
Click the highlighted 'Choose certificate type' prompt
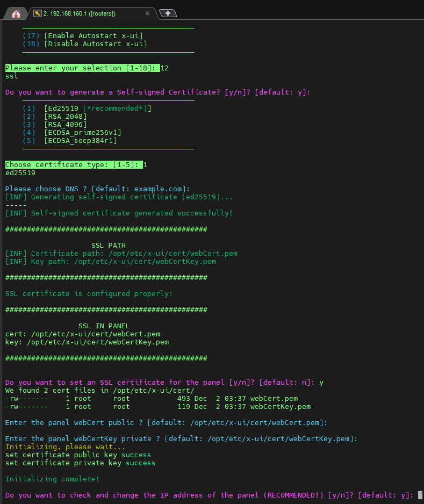click(x=74, y=165)
